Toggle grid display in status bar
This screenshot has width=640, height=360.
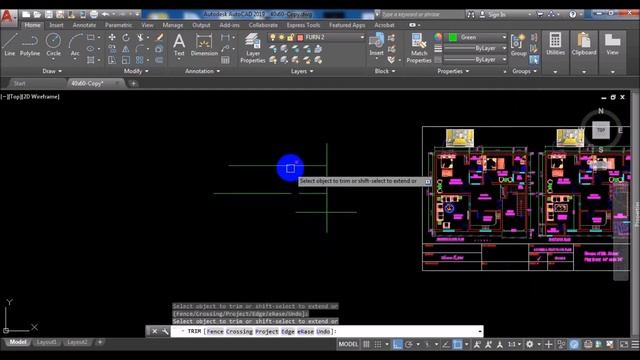pos(366,344)
